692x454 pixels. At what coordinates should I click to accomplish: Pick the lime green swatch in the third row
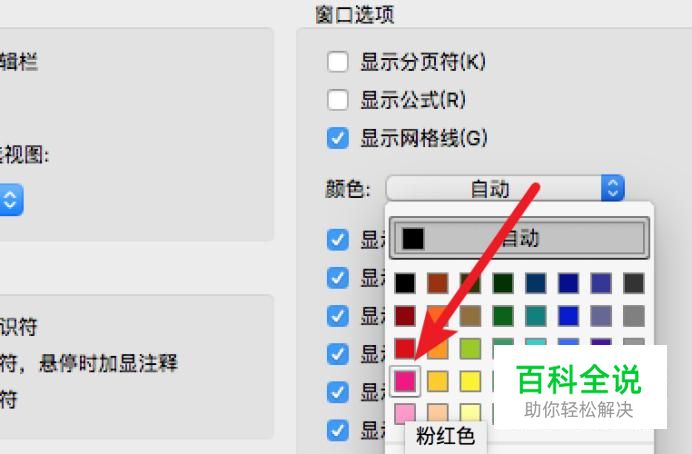[470, 349]
